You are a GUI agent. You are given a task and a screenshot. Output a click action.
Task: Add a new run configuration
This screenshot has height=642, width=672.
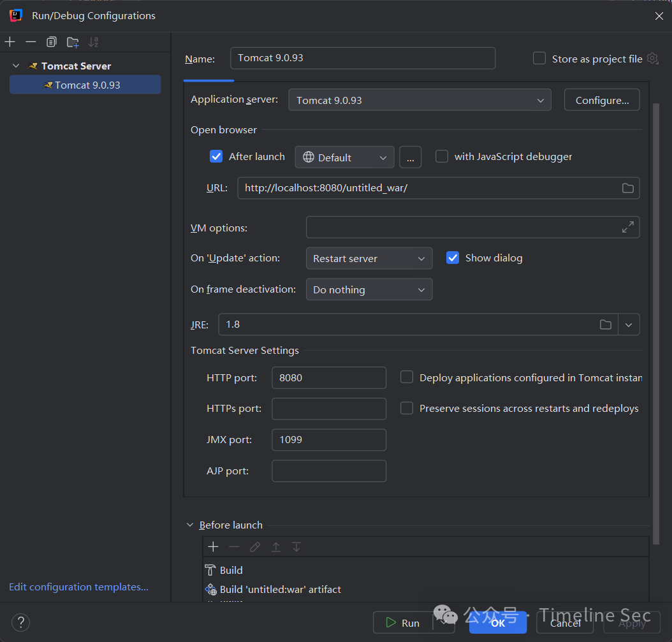(10, 42)
